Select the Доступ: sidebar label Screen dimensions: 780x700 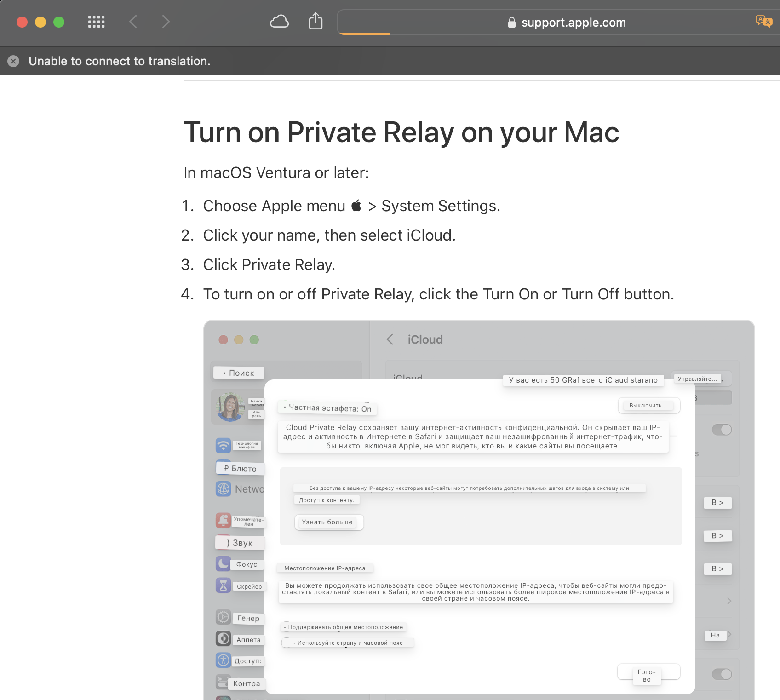[248, 661]
